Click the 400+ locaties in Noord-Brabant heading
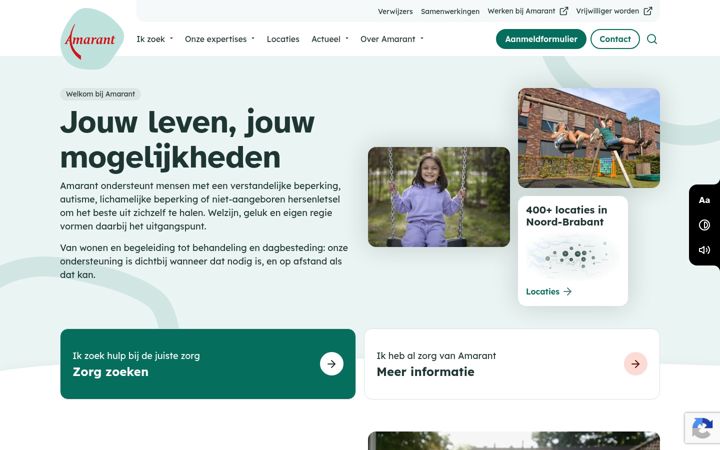Viewport: 720px width, 450px height. pyautogui.click(x=567, y=216)
